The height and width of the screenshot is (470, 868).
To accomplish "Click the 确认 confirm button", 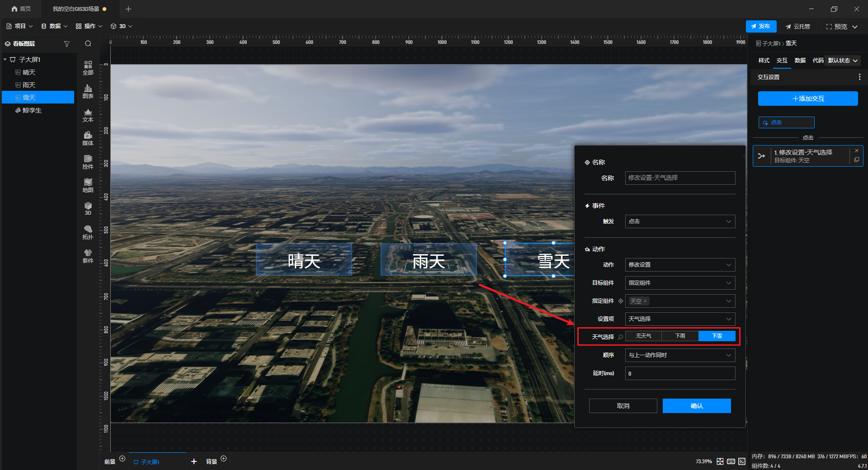I will 696,406.
